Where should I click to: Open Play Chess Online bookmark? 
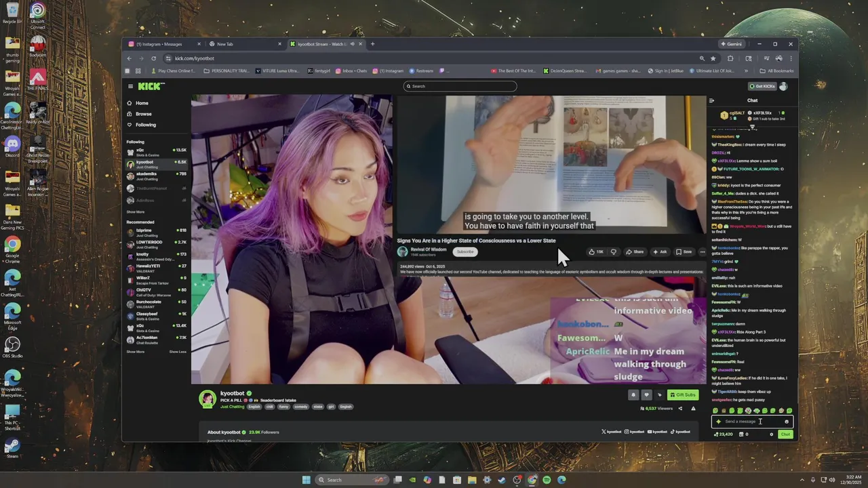174,70
